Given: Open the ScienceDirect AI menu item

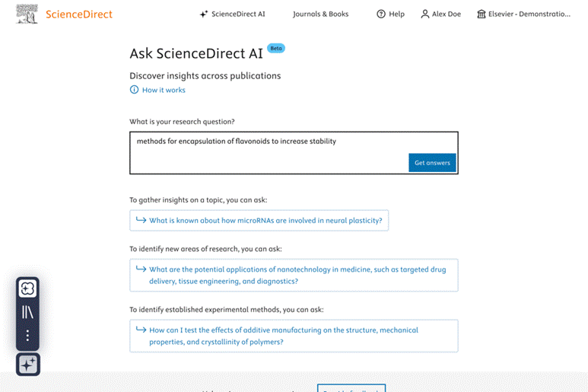Looking at the screenshot, I should (237, 14).
